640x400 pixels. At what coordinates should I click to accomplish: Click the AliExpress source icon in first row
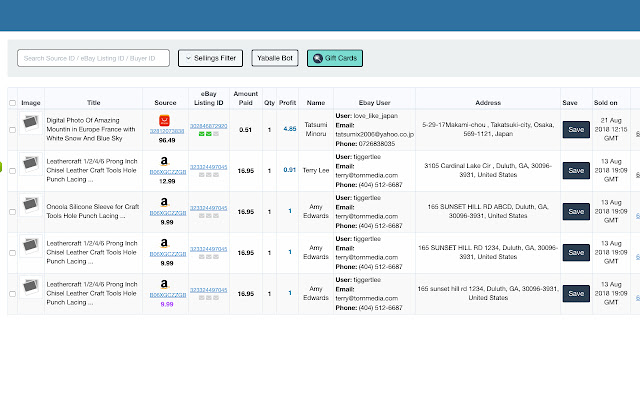[166, 120]
